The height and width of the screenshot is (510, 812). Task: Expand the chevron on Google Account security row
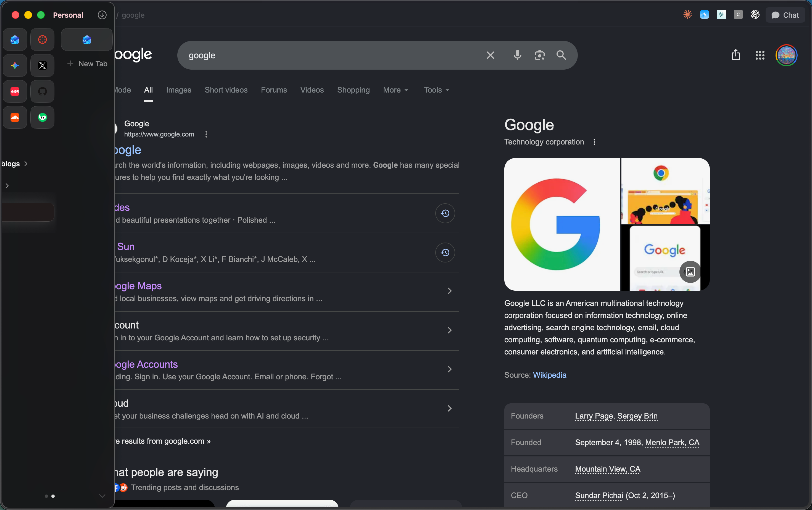(450, 330)
